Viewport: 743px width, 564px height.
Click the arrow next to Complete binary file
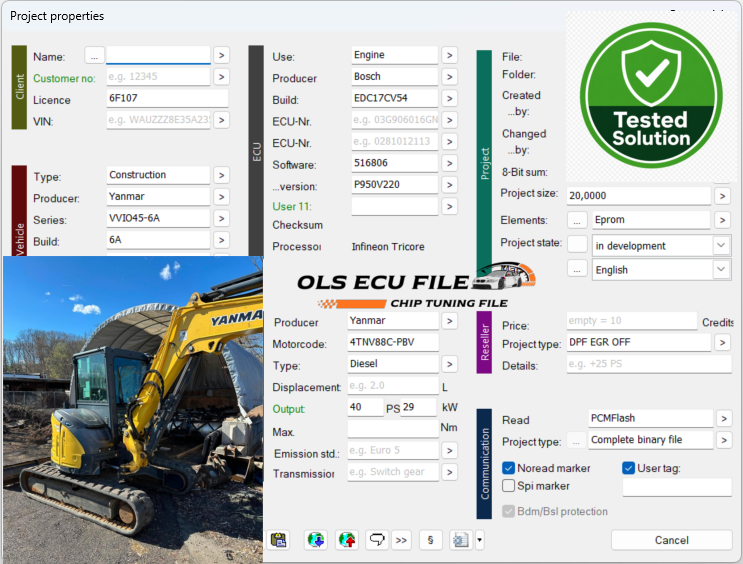tap(724, 440)
